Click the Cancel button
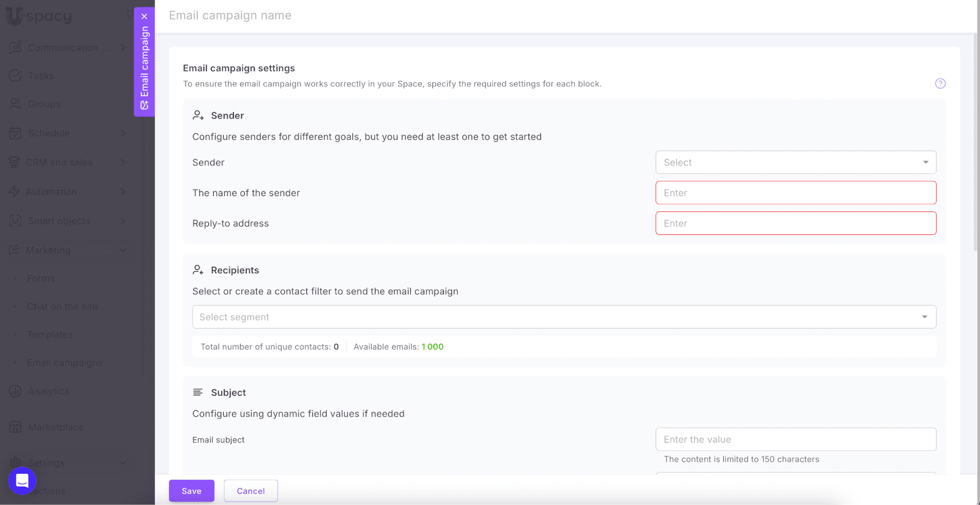Image resolution: width=980 pixels, height=505 pixels. point(251,491)
